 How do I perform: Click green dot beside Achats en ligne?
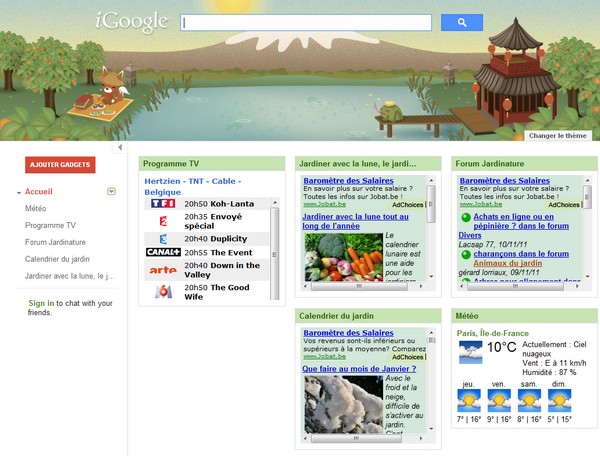[466, 217]
